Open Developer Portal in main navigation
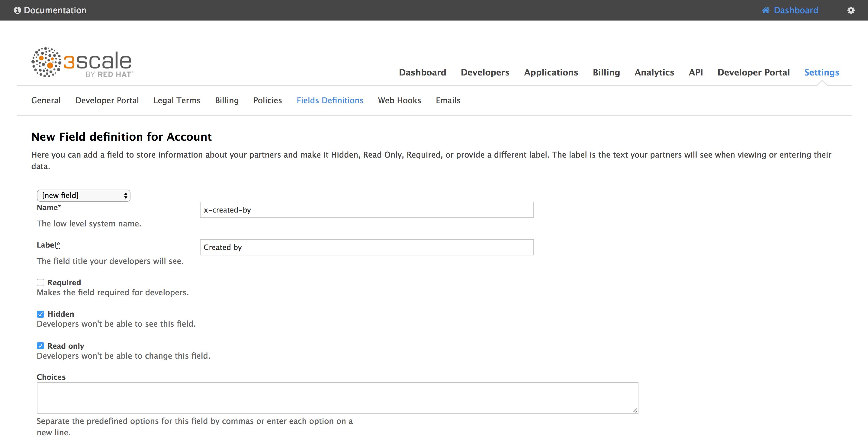Image resolution: width=868 pixels, height=445 pixels. pyautogui.click(x=753, y=72)
